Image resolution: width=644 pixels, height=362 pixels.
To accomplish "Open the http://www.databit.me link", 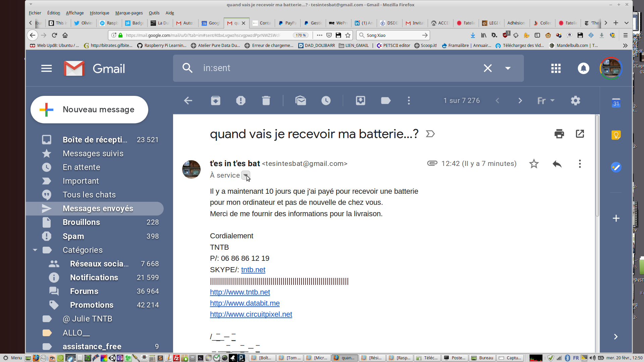I will coord(245,303).
